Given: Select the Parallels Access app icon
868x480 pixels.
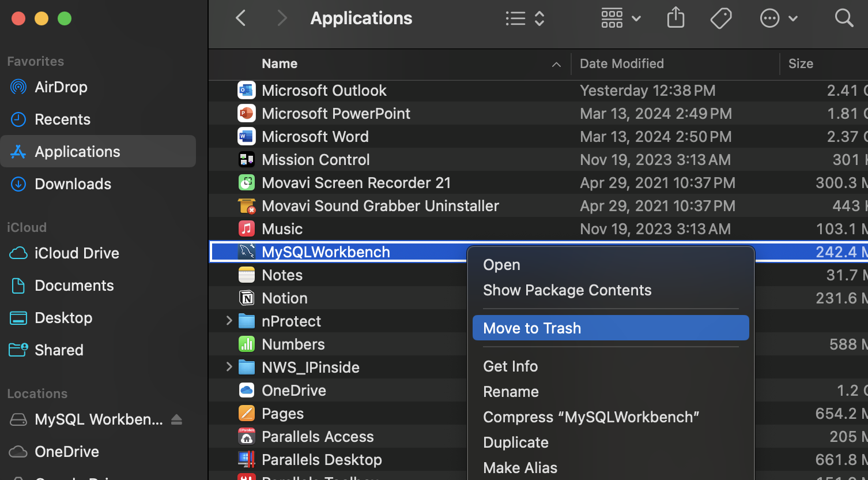Looking at the screenshot, I should coord(247,437).
